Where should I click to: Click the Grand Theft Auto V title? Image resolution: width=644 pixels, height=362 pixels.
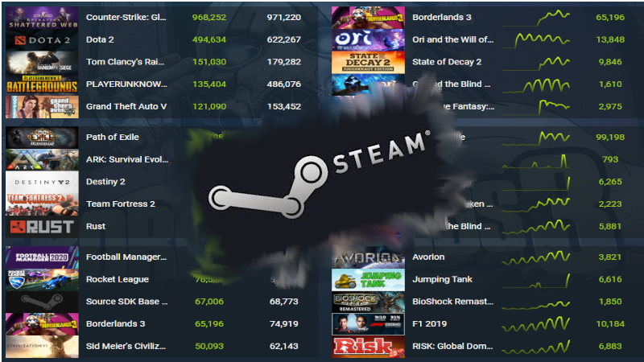[126, 106]
